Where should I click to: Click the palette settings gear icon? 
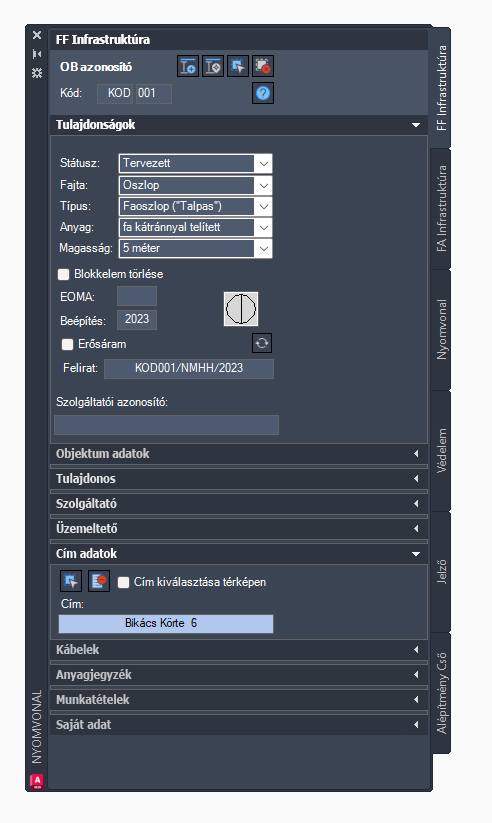click(37, 73)
